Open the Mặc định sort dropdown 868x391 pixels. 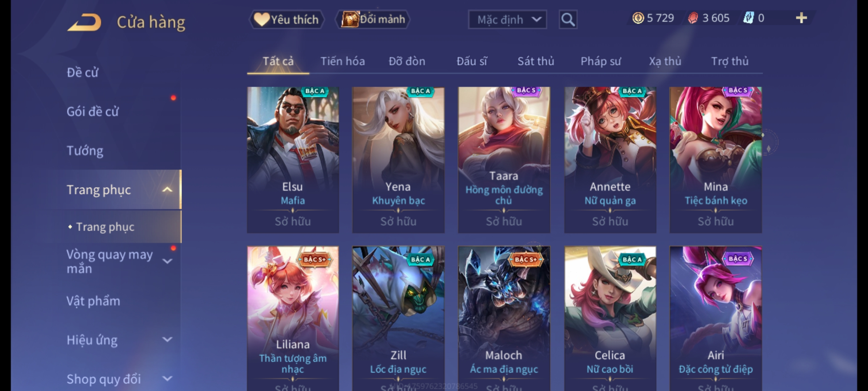click(507, 20)
